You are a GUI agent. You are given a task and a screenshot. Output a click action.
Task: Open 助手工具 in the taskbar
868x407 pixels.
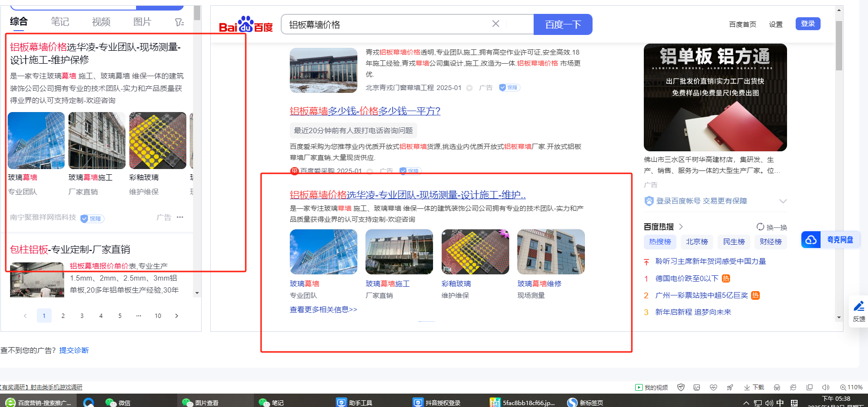(354, 402)
